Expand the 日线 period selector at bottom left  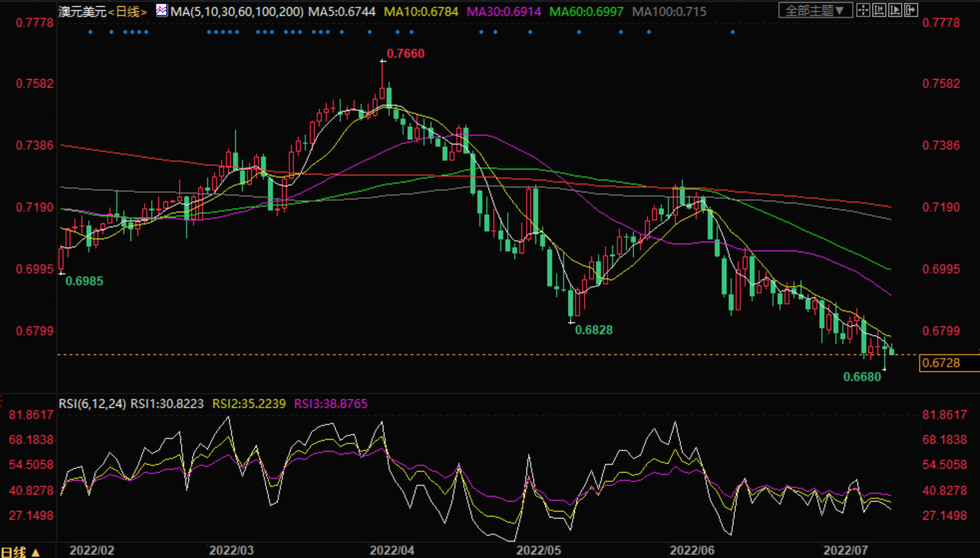(20, 551)
